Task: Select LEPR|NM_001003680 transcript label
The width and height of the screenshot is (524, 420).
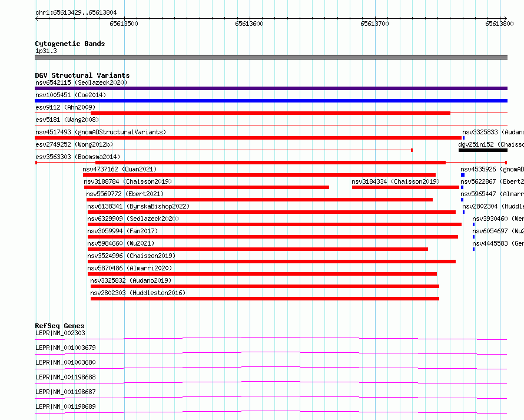Action: [65, 362]
